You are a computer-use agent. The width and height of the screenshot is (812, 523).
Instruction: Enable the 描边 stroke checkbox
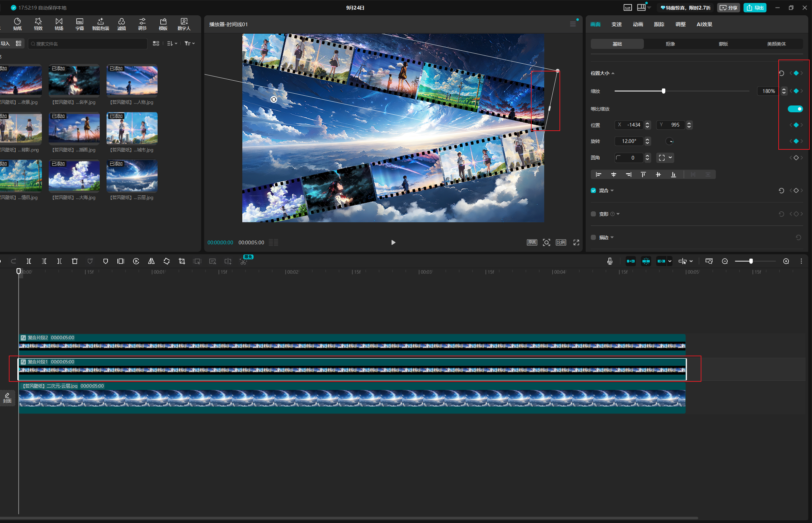point(594,238)
